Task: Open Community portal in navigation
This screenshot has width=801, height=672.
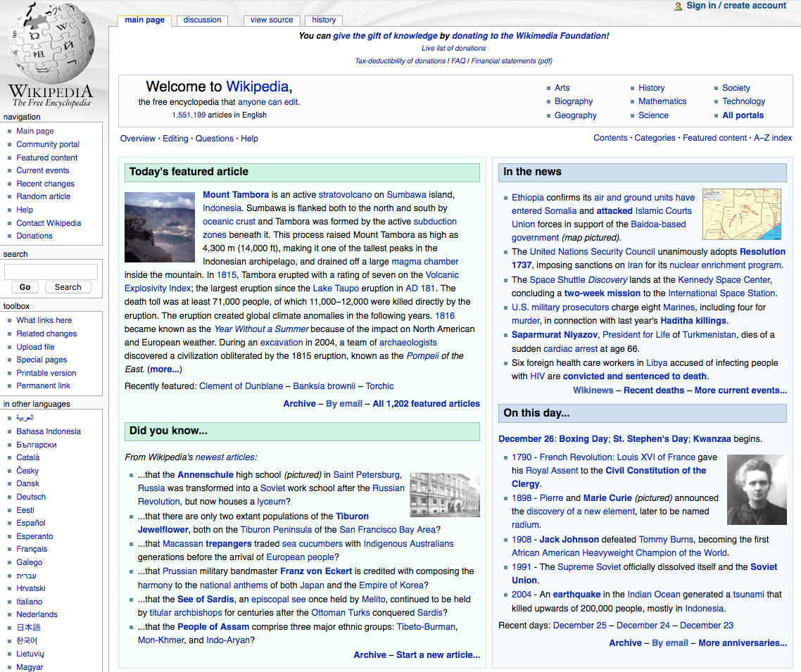Action: point(48,144)
